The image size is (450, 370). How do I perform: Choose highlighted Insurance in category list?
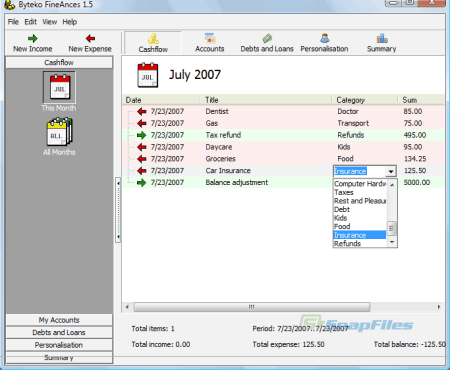360,235
